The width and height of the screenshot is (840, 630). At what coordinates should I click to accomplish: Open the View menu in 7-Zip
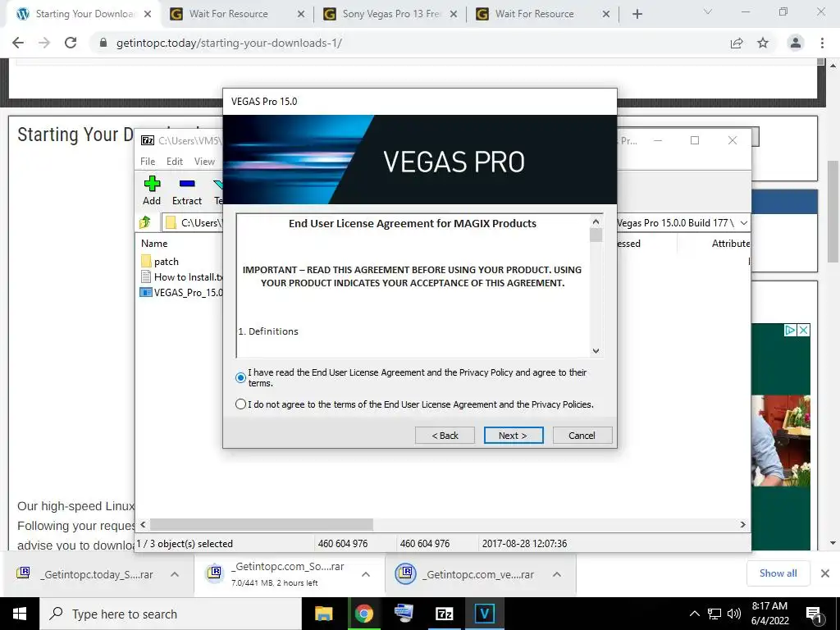pos(204,162)
